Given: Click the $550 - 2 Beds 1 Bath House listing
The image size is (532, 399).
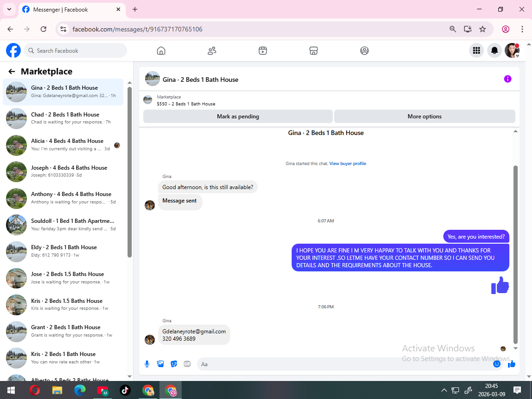Looking at the screenshot, I should click(186, 104).
